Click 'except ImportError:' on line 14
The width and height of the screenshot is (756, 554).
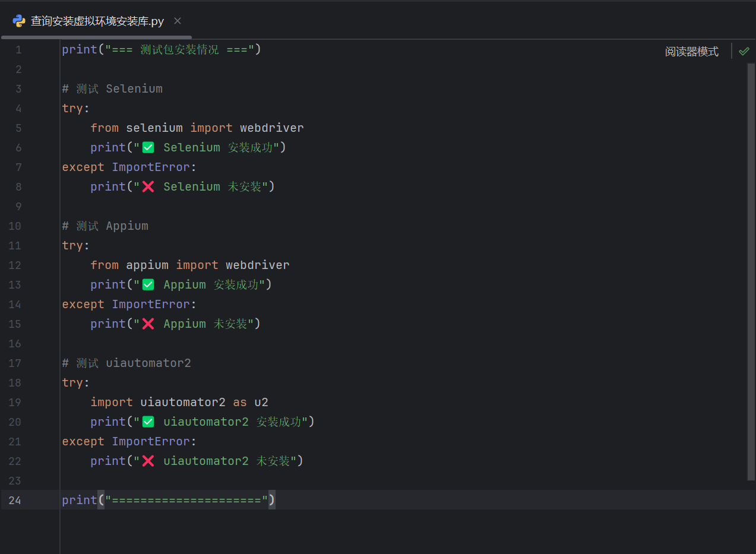tap(129, 305)
